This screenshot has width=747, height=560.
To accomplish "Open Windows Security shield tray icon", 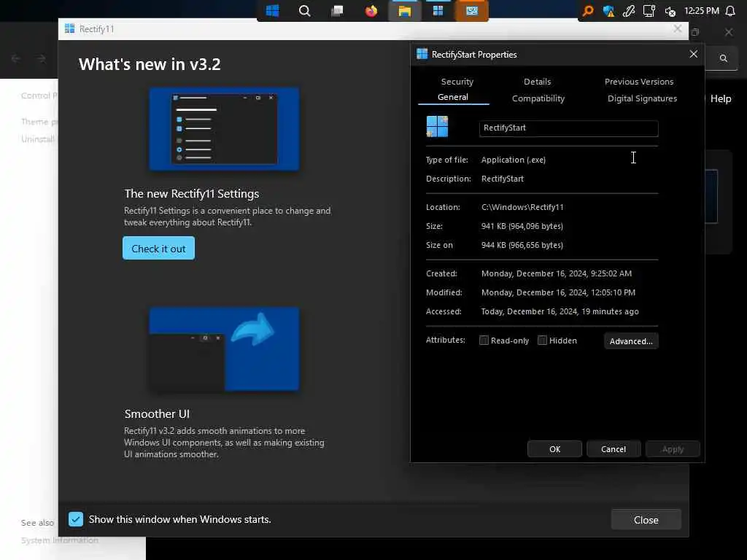I will click(608, 11).
